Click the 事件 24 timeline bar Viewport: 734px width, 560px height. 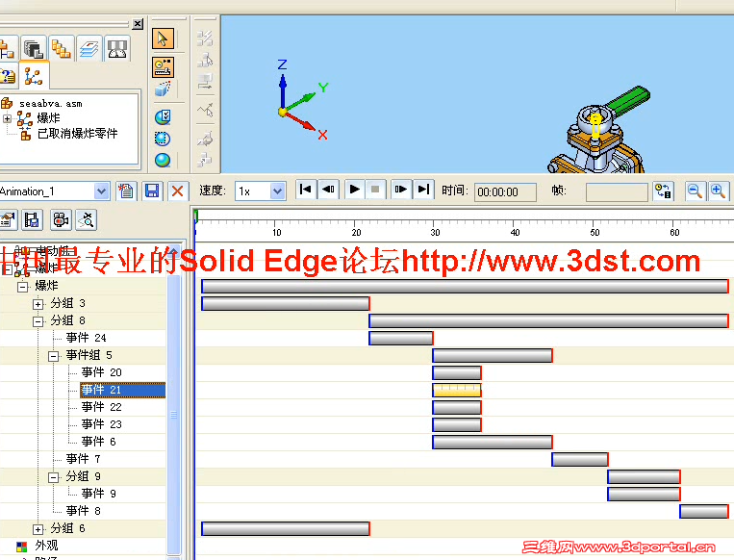tap(401, 338)
